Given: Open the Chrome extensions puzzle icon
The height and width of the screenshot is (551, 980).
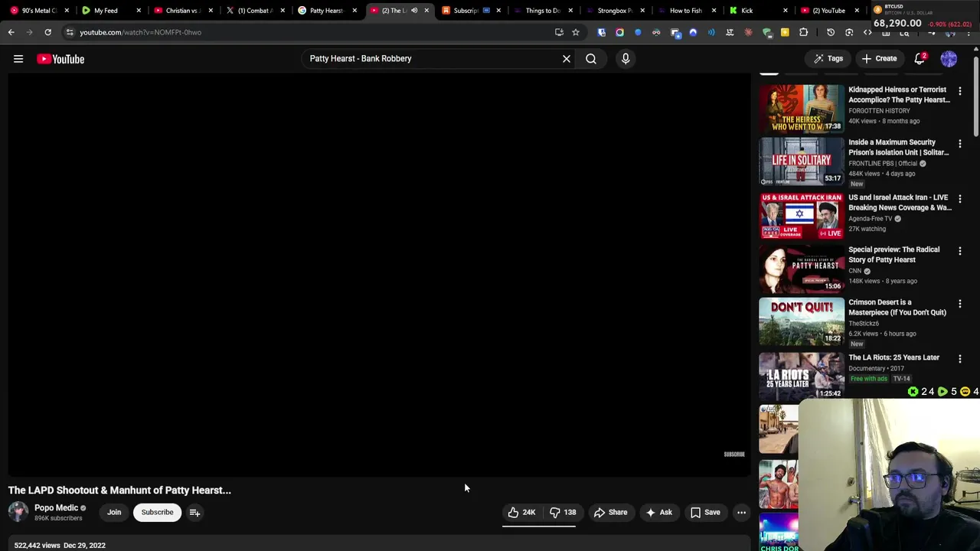Looking at the screenshot, I should tap(803, 32).
